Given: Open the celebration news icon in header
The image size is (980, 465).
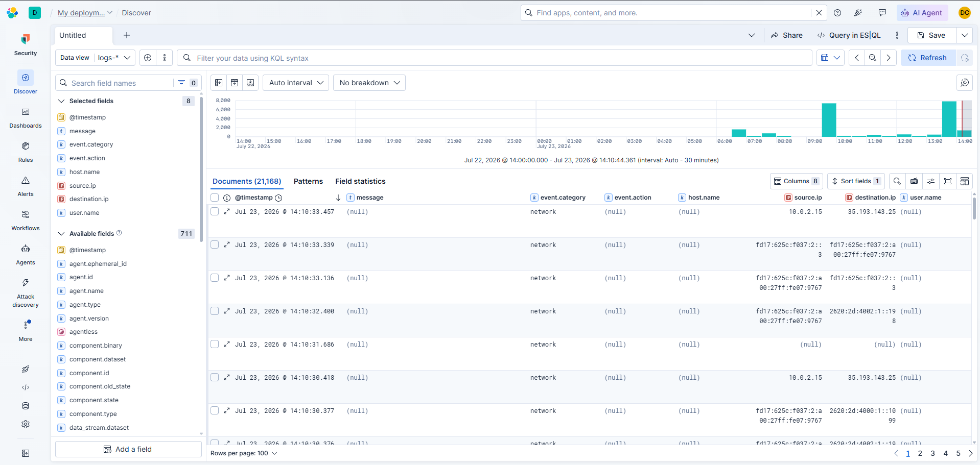Looking at the screenshot, I should coord(858,13).
